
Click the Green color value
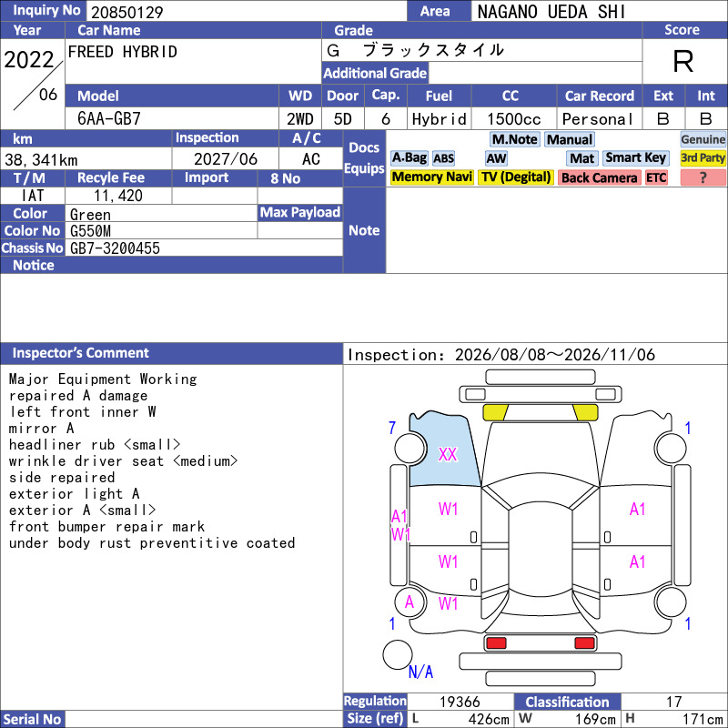90,215
